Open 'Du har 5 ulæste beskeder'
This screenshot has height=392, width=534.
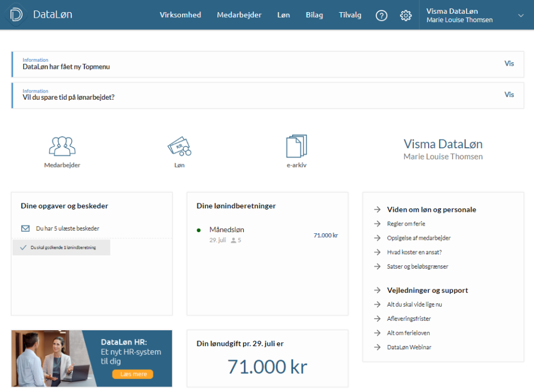click(x=67, y=228)
